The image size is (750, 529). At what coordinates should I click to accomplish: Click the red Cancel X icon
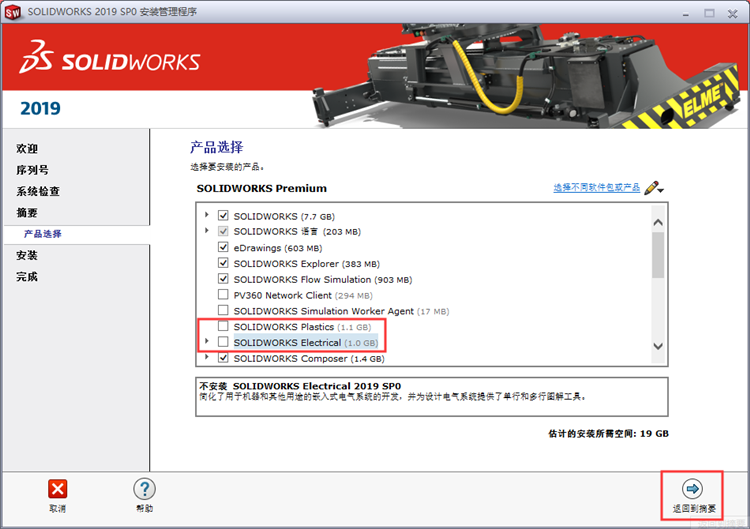point(57,489)
